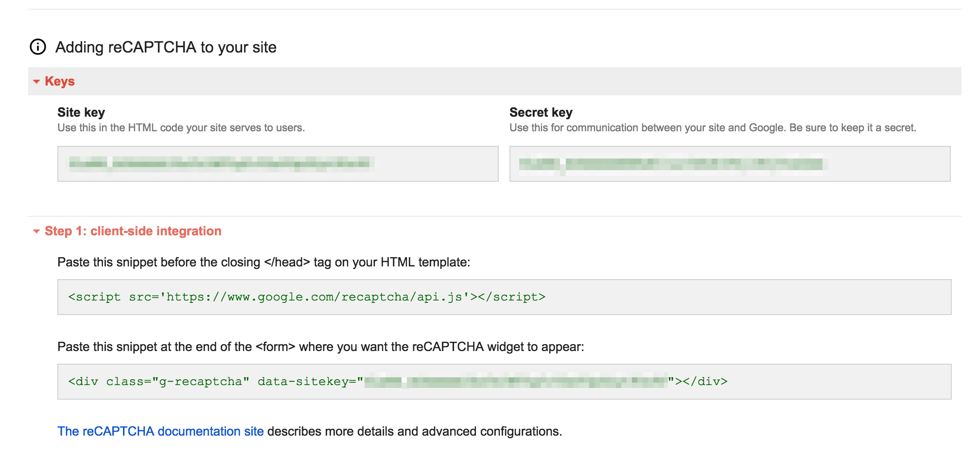Click the red Keys header label
This screenshot has width=980, height=458.
[x=59, y=81]
